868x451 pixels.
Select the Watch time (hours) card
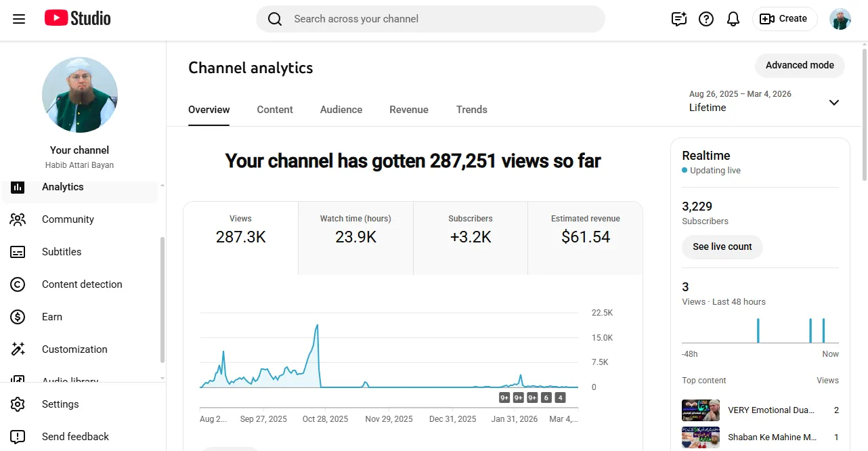coord(355,238)
